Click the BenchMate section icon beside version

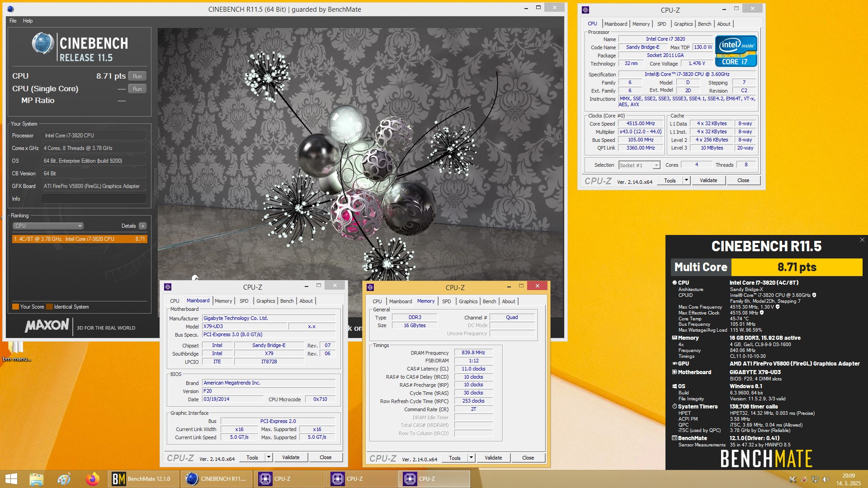tap(675, 438)
